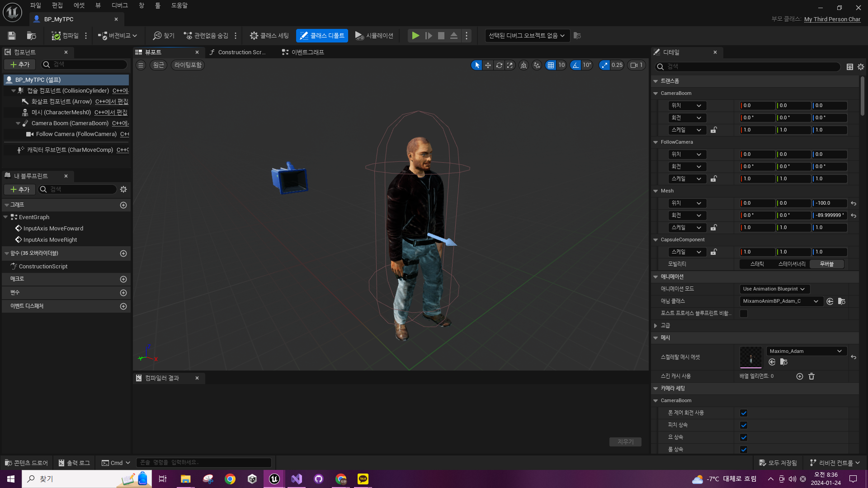Open the Anim Class dropdown MixamoAnimBP_Adam_C
The width and height of the screenshot is (868, 488).
pos(780,301)
